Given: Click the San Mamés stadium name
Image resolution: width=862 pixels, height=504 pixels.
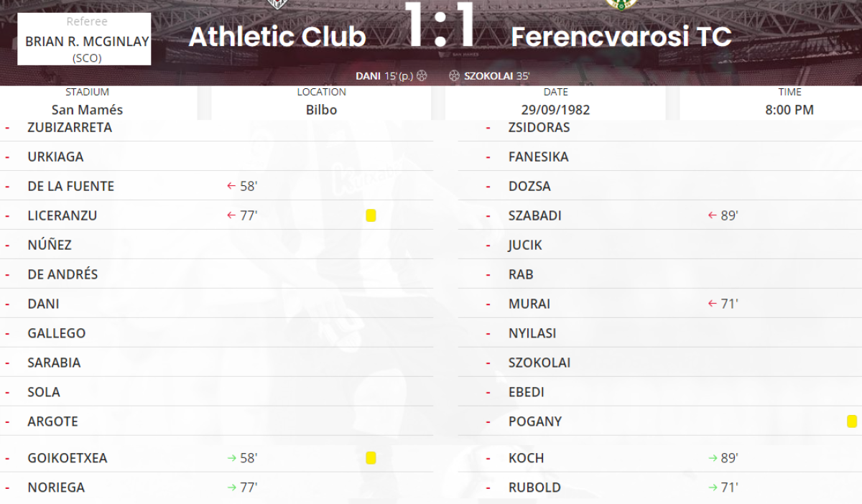Looking at the screenshot, I should (87, 110).
